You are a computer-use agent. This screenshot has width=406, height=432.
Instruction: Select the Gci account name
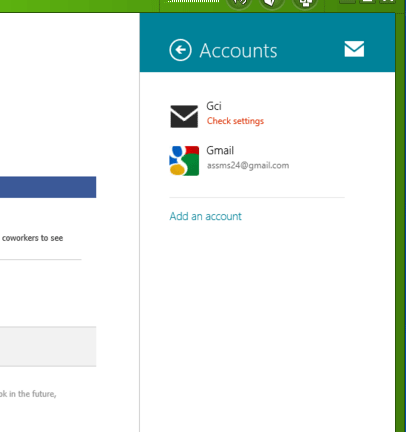214,106
